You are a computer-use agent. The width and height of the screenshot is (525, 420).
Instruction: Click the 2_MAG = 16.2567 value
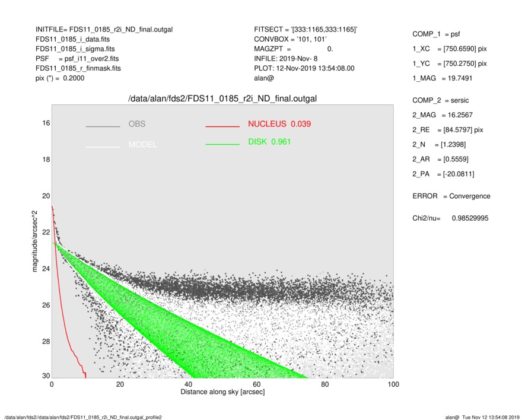coord(443,115)
